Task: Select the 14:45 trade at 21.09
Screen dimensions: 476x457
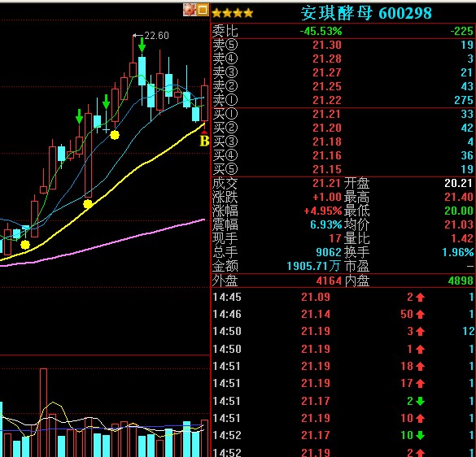Action: pyautogui.click(x=343, y=297)
